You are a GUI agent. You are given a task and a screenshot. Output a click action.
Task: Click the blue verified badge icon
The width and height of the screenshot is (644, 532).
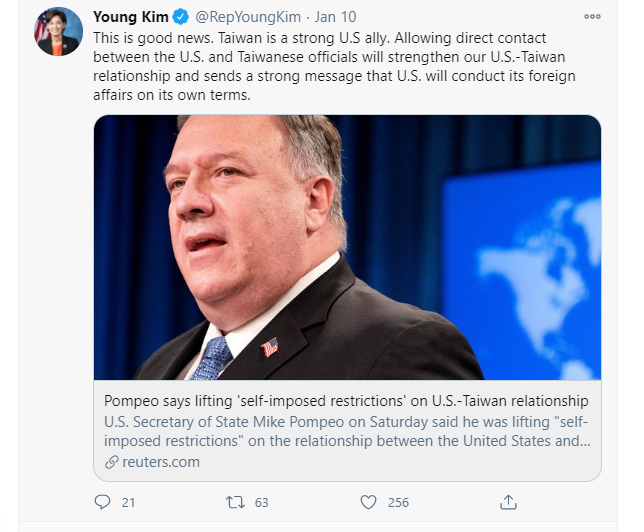click(x=180, y=17)
